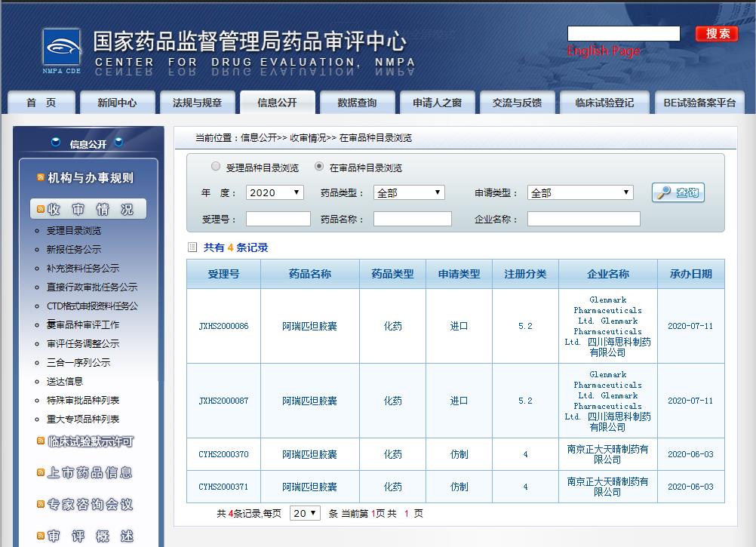Screen dimensions: 756x547
Task: Click acceptance number JXHS2000086
Action: pyautogui.click(x=224, y=326)
